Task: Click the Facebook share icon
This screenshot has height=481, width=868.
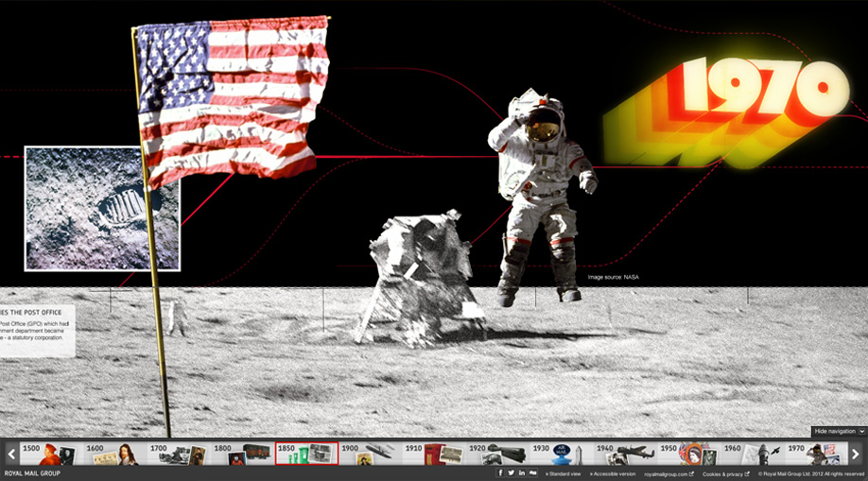Action: [x=501, y=472]
